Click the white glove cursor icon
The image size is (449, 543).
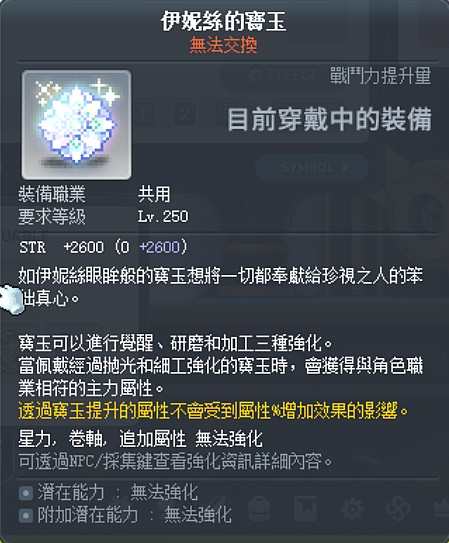[10, 300]
